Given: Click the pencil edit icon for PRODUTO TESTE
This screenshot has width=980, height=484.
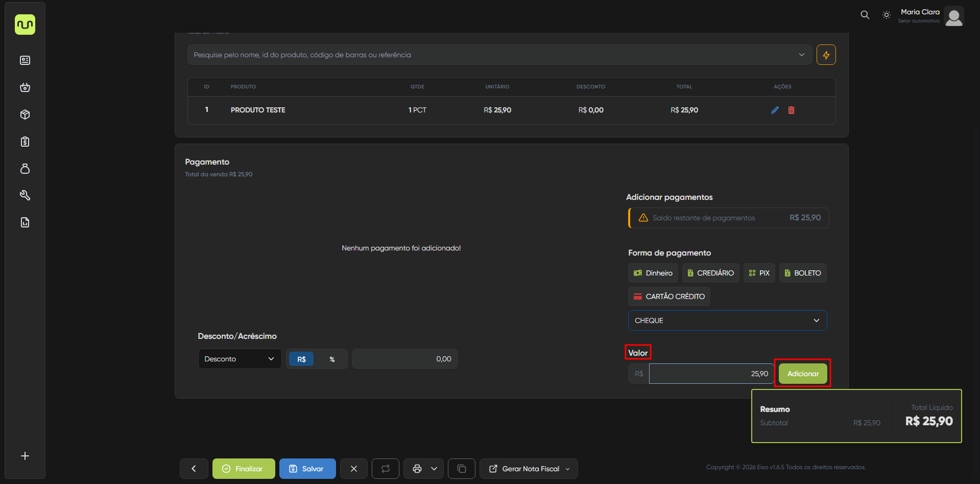Looking at the screenshot, I should click(x=775, y=110).
